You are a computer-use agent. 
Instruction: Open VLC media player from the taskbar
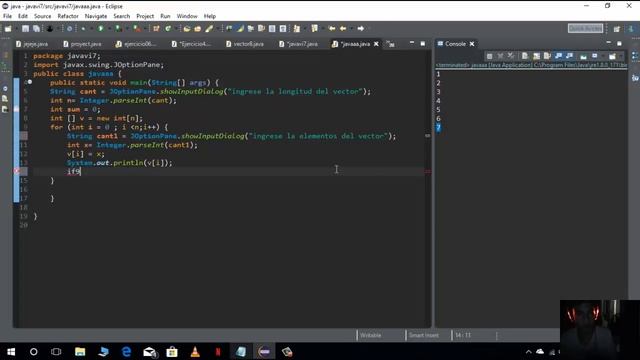[195, 351]
